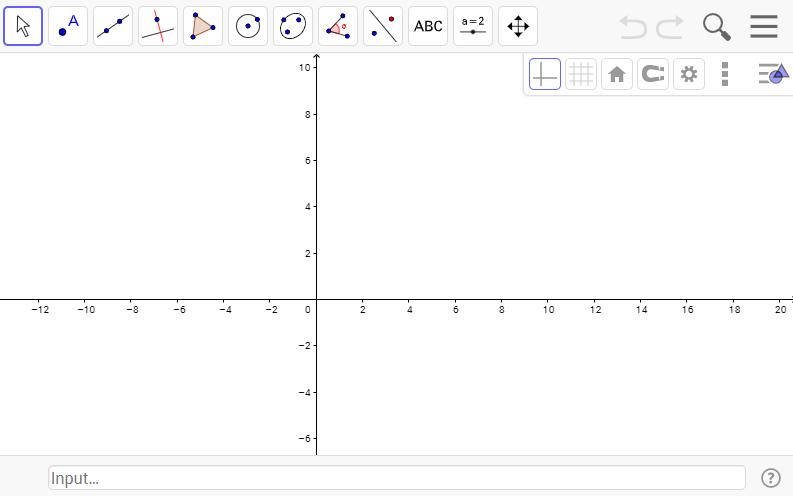Image resolution: width=793 pixels, height=496 pixels.
Task: Click the Undo arrow
Action: point(633,27)
